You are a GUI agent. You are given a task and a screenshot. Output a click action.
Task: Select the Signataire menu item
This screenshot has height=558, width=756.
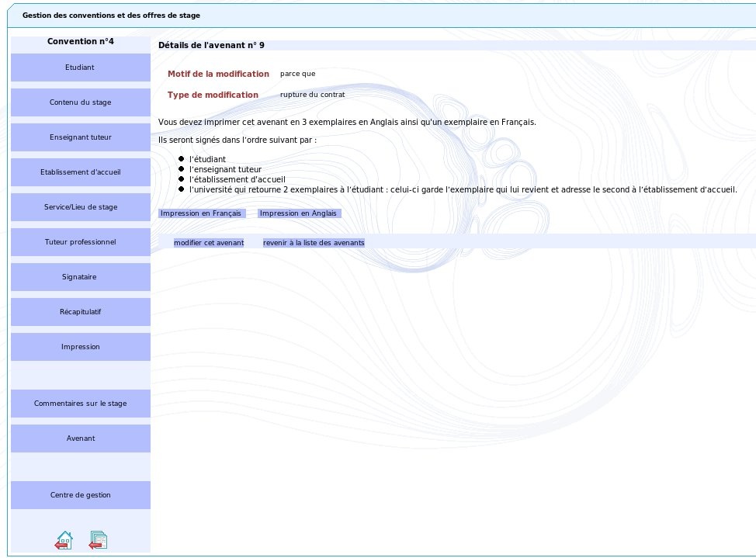click(x=80, y=277)
